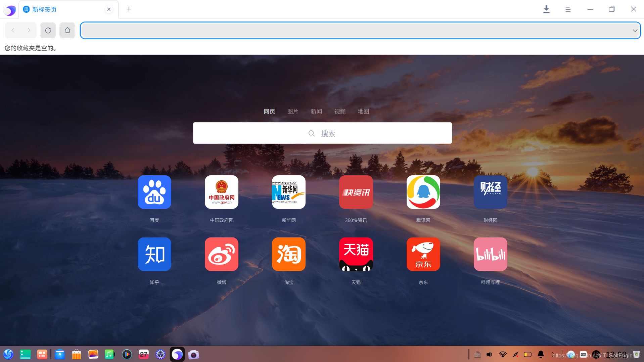Click the 腾讯网 label text

click(x=423, y=220)
